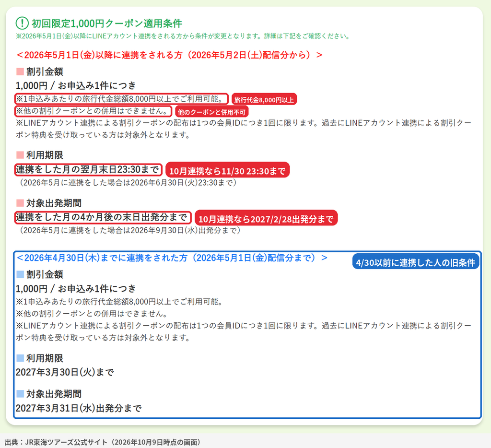Click red heading 2026年5月1日(金)以降に連携をされる方
The height and width of the screenshot is (448, 491).
pos(169,55)
